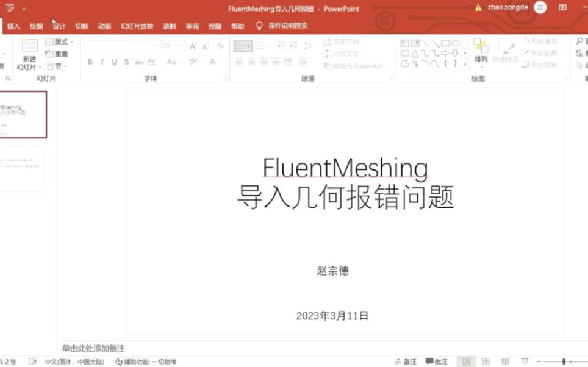Click the 重置 slide button
The height and width of the screenshot is (367, 588).
tap(57, 54)
